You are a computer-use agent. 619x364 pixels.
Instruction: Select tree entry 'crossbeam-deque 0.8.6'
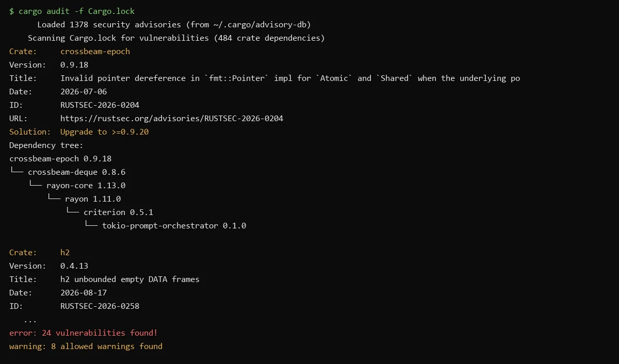[76, 172]
